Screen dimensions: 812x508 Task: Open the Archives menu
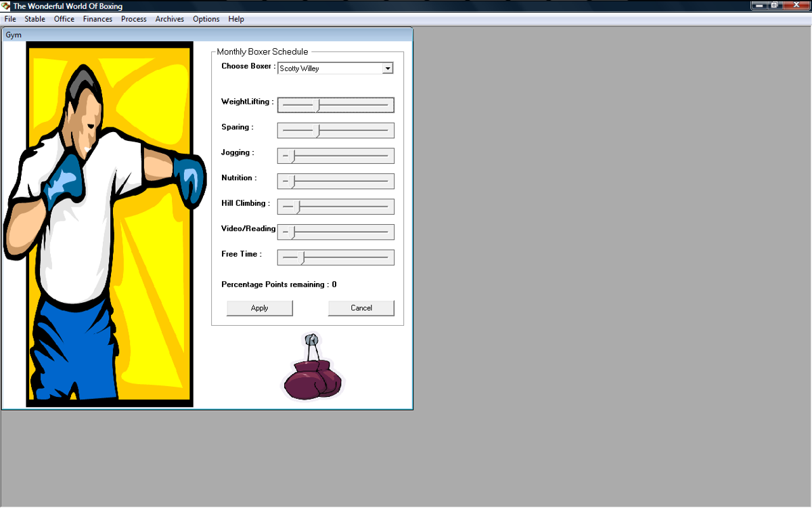(170, 19)
